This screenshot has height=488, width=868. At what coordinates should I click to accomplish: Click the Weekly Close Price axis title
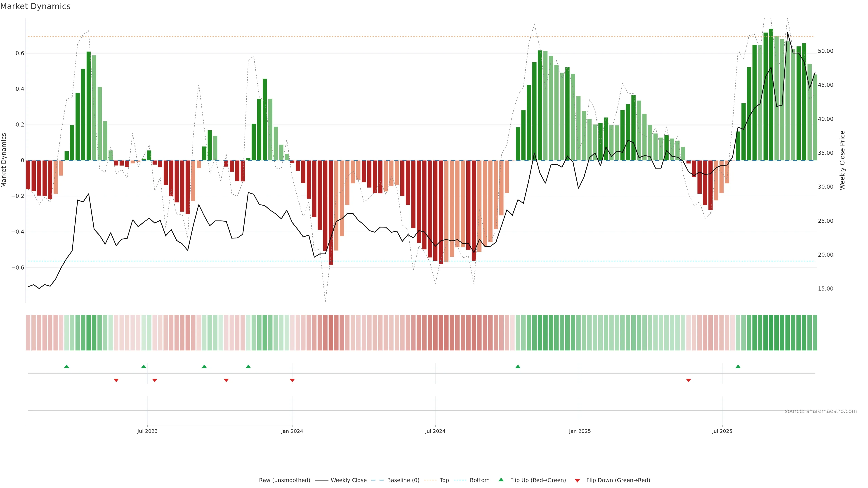(842, 160)
